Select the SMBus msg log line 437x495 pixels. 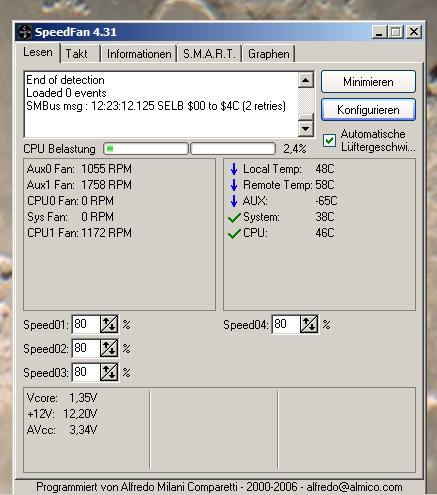[156, 106]
